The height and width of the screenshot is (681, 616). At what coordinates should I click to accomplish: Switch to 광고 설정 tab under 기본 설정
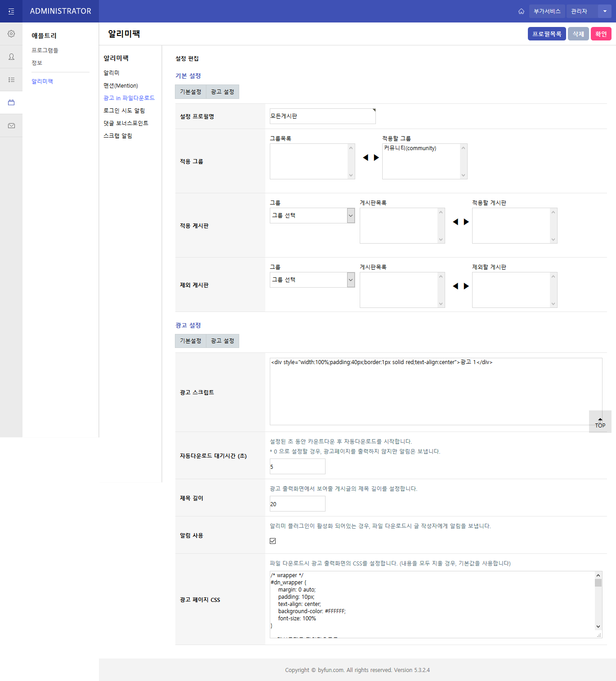(223, 92)
